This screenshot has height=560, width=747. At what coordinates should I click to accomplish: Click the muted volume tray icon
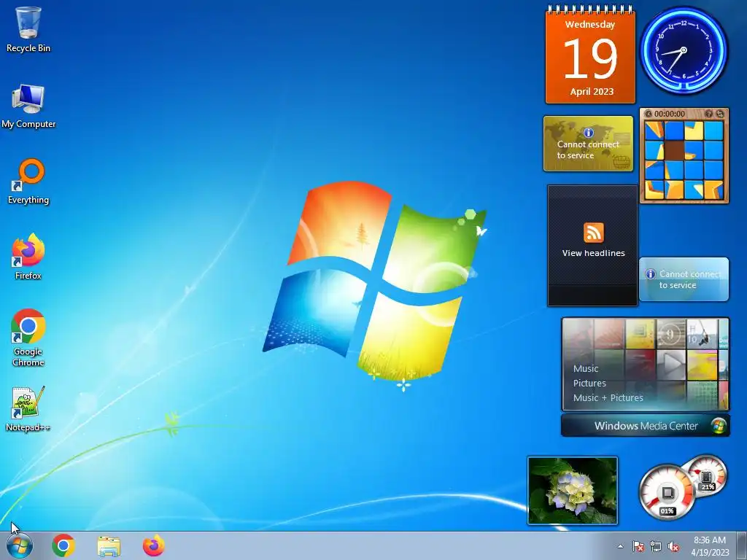point(673,546)
